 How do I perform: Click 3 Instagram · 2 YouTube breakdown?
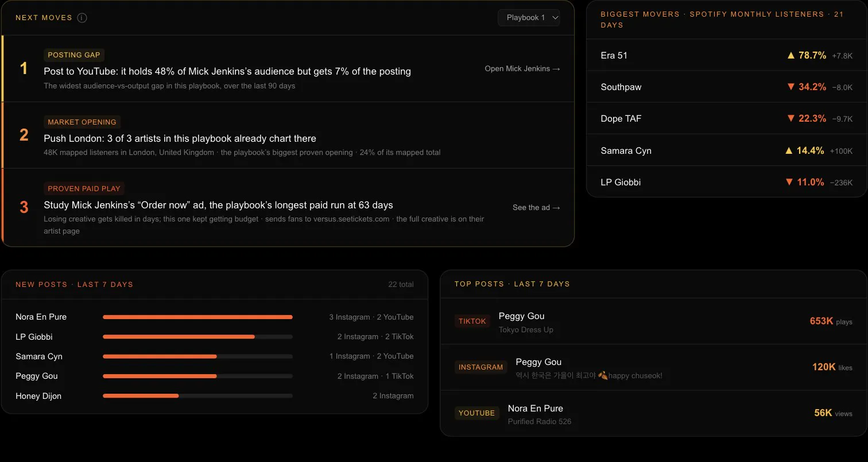tap(371, 317)
